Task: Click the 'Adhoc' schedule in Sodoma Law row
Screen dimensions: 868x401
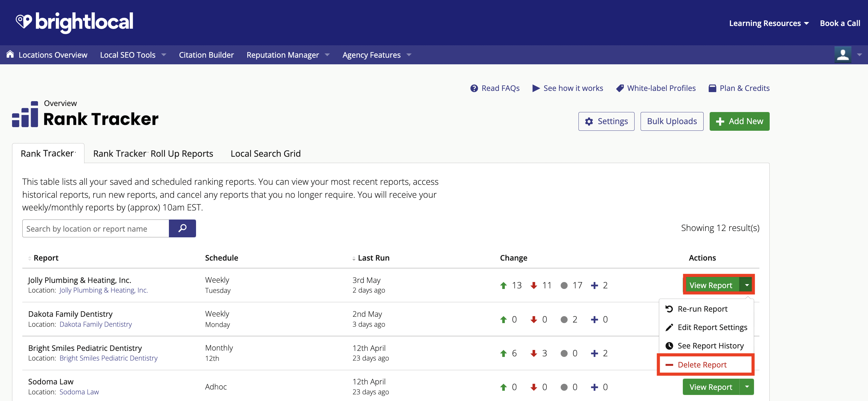Action: [216, 387]
